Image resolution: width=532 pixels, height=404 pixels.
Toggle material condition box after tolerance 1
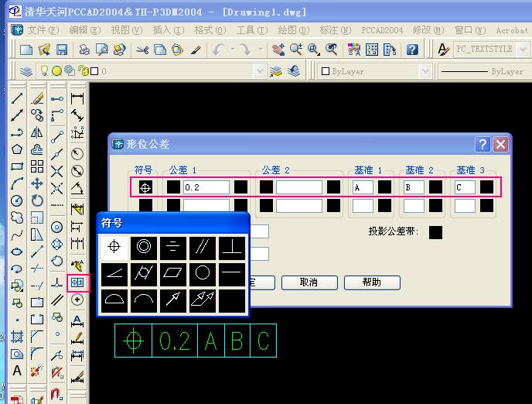241,187
